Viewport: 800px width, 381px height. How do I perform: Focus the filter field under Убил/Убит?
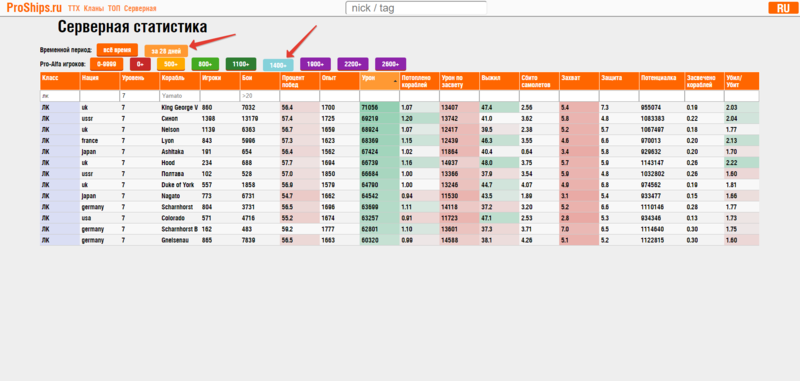[x=742, y=96]
